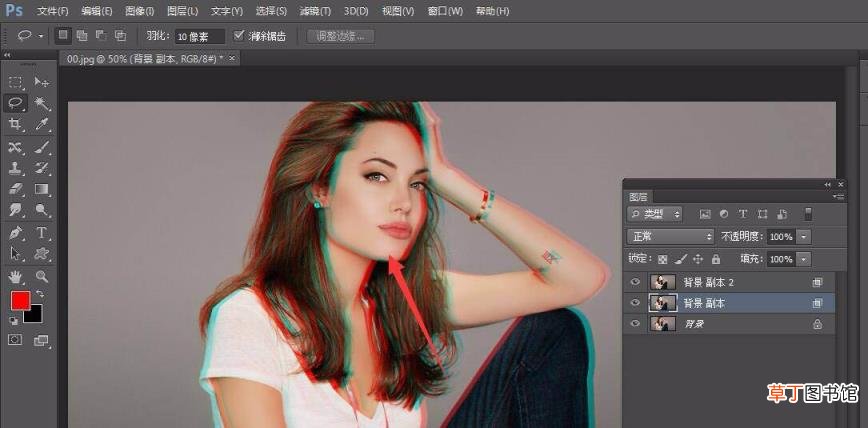The width and height of the screenshot is (868, 428).
Task: Select the Custom Shape tool
Action: 42,254
